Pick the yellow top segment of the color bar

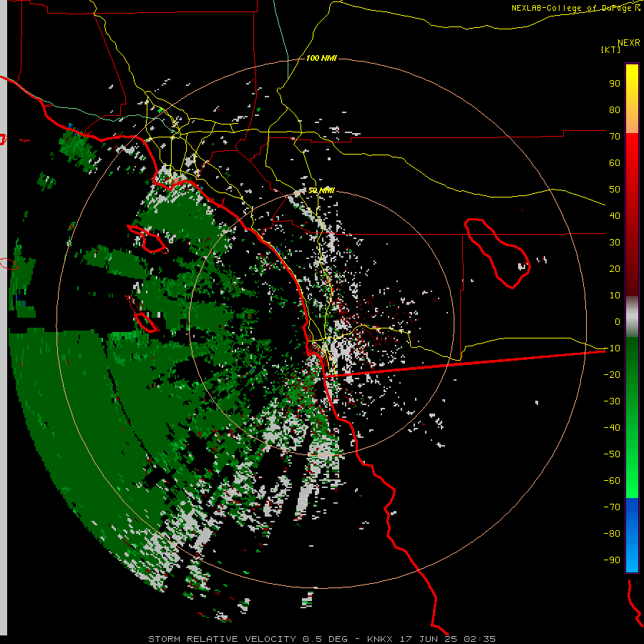[632, 99]
